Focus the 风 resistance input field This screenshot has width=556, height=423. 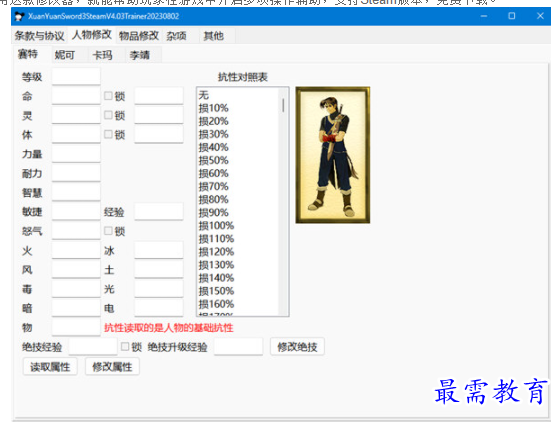coord(76,269)
